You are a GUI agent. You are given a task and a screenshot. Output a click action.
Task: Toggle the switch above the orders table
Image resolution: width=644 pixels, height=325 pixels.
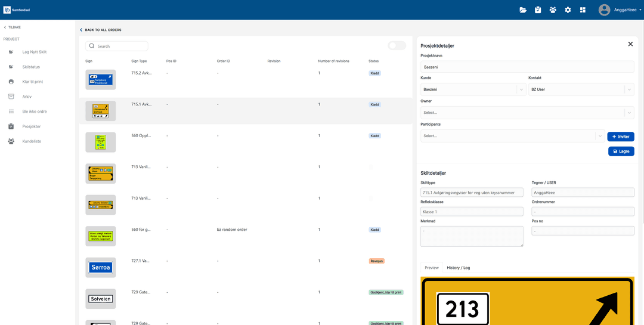(397, 46)
